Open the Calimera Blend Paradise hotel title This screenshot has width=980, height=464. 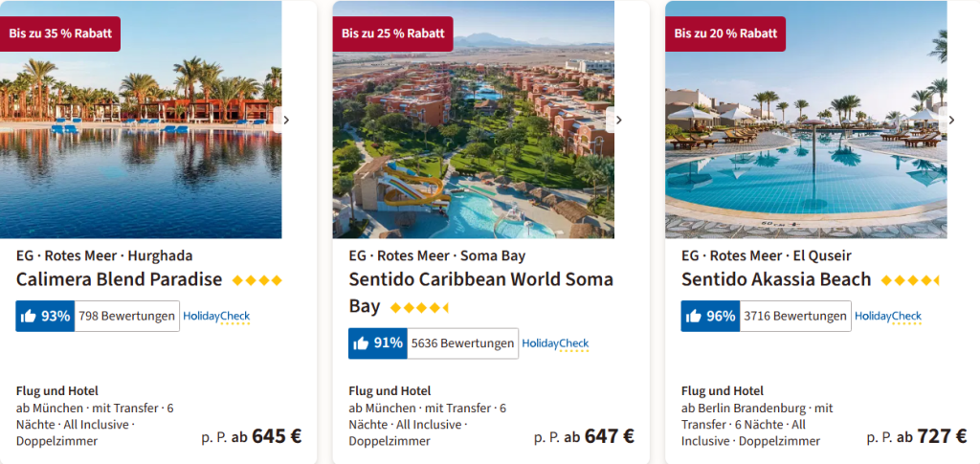[x=119, y=279]
